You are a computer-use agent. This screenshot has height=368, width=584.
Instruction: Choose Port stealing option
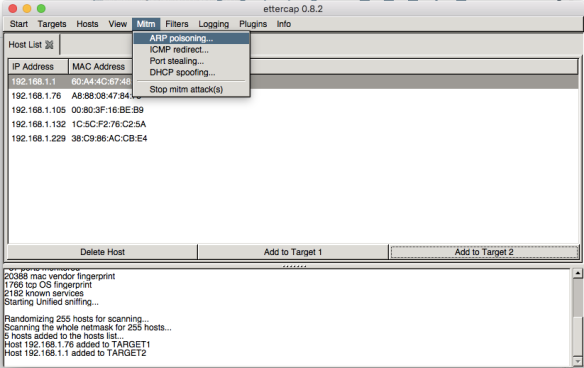(191, 61)
